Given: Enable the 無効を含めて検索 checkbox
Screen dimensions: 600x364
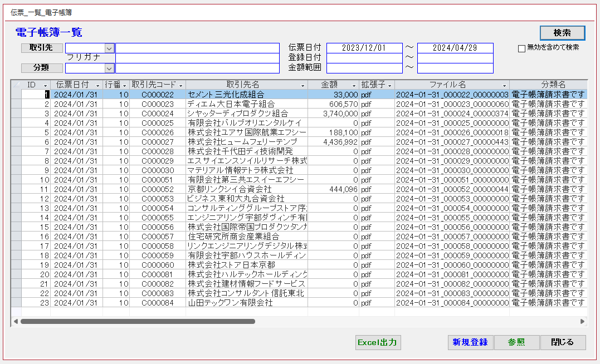Looking at the screenshot, I should (x=521, y=48).
